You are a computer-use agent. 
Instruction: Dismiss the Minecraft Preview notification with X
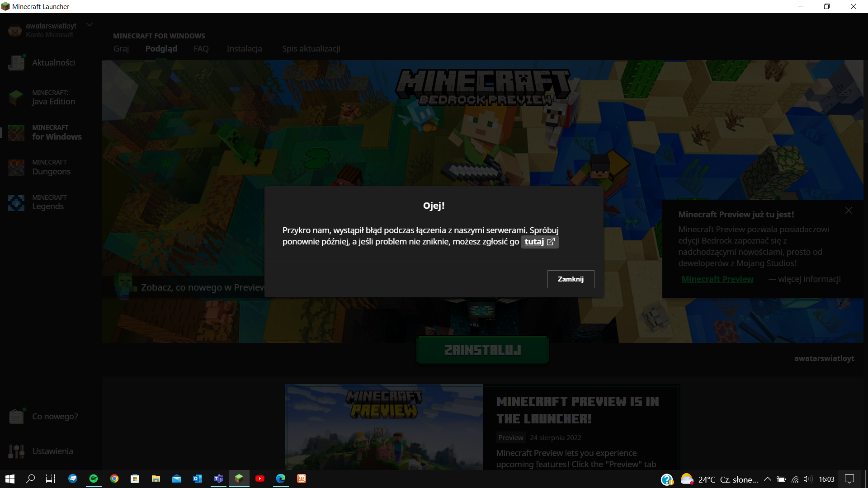pyautogui.click(x=849, y=211)
